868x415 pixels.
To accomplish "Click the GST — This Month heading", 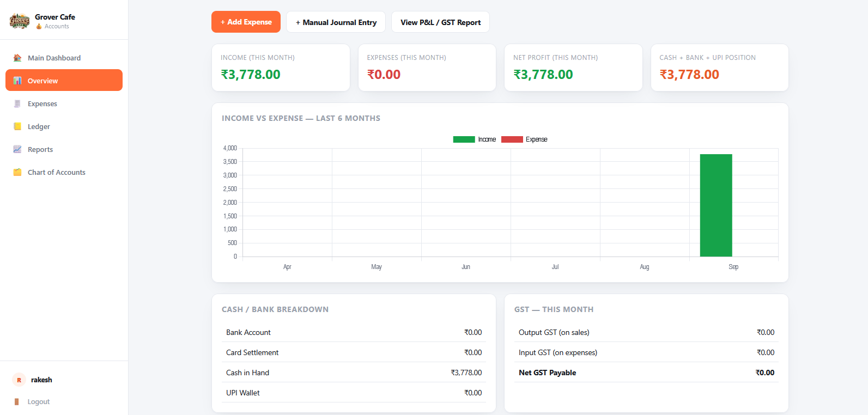I will click(554, 309).
